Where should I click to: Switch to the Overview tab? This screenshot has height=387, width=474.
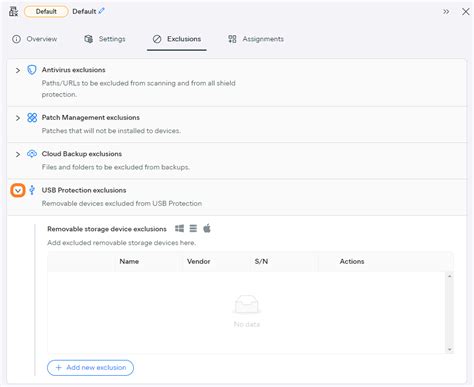35,39
